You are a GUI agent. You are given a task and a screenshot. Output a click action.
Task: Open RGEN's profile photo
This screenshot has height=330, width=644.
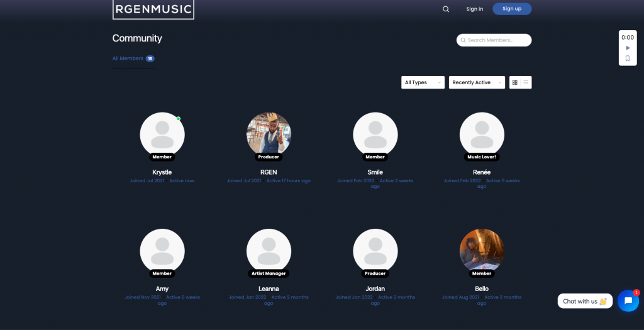click(269, 135)
